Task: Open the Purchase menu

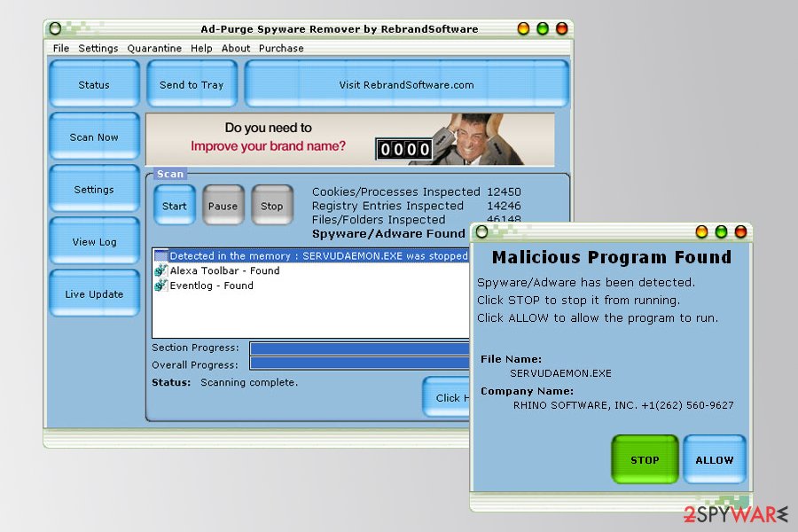Action: click(281, 49)
